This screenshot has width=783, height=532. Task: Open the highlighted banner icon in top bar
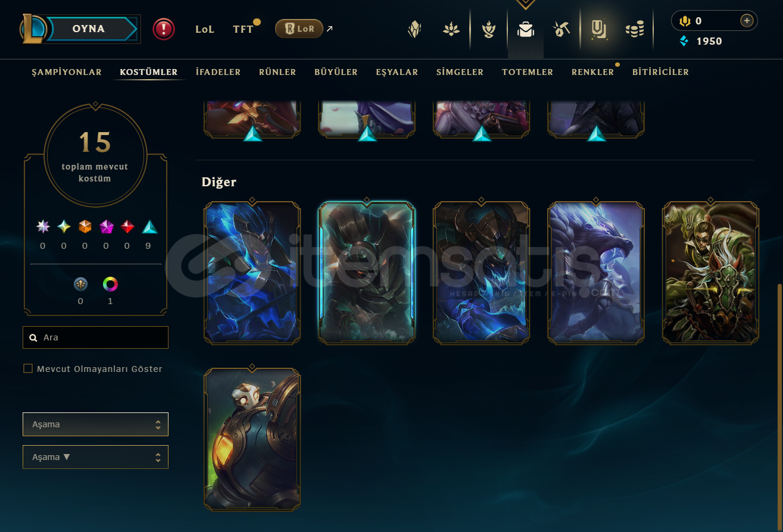(598, 29)
